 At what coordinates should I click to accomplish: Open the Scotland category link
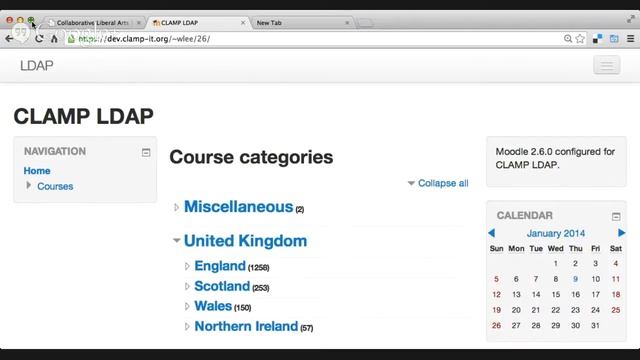tap(222, 286)
